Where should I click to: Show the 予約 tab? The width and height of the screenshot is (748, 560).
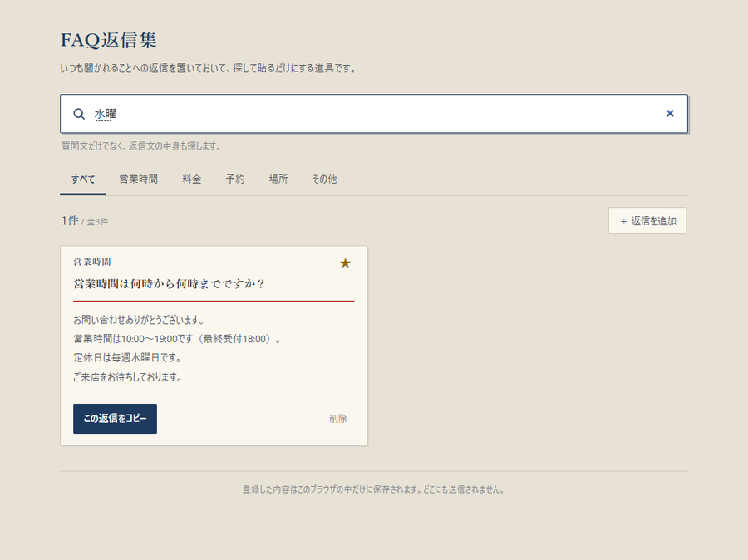(x=234, y=179)
